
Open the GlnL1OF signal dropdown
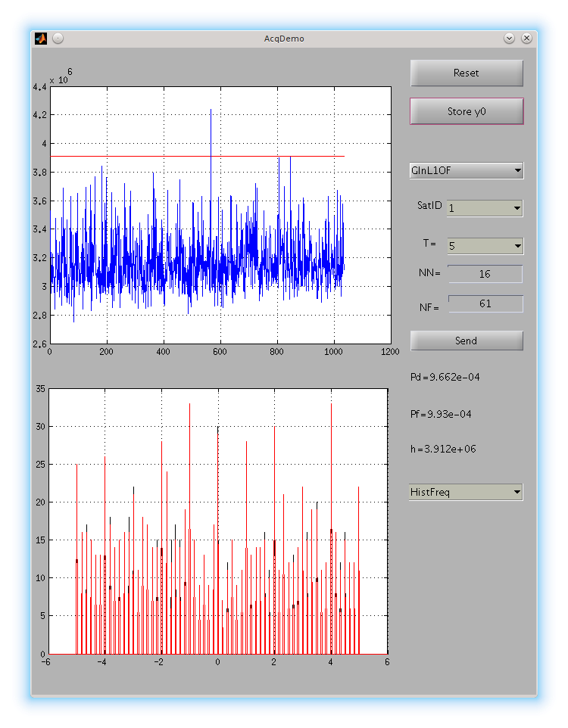(466, 171)
